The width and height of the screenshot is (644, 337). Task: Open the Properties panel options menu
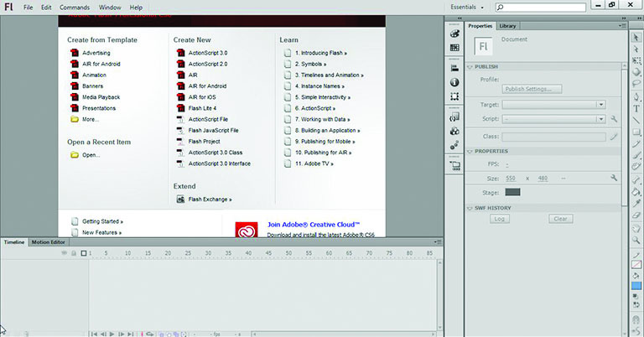point(622,25)
